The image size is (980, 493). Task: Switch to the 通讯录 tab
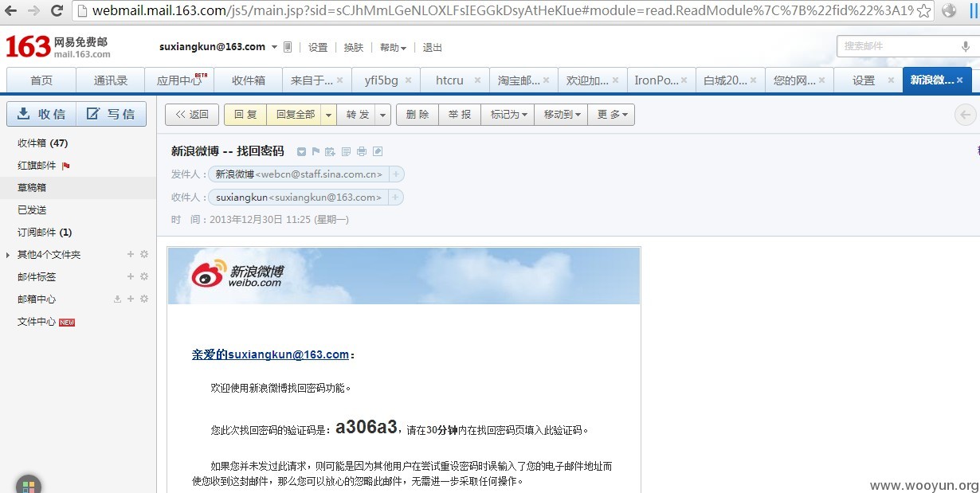[x=111, y=80]
